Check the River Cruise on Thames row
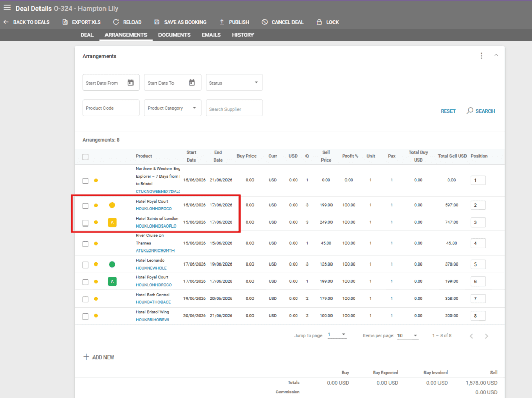The height and width of the screenshot is (398, 532). point(86,243)
